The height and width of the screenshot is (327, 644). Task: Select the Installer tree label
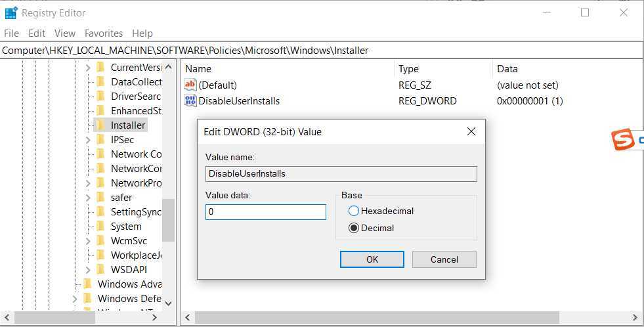pos(128,125)
